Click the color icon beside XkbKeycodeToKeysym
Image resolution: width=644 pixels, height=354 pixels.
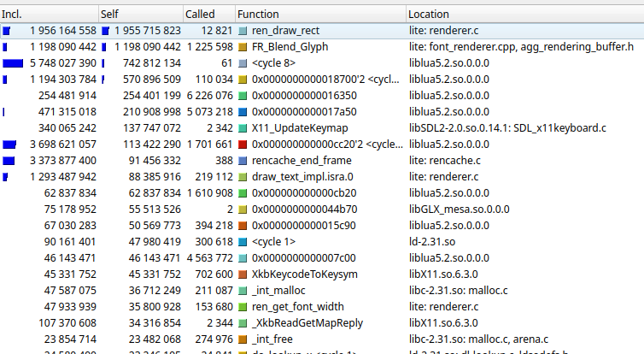click(243, 274)
